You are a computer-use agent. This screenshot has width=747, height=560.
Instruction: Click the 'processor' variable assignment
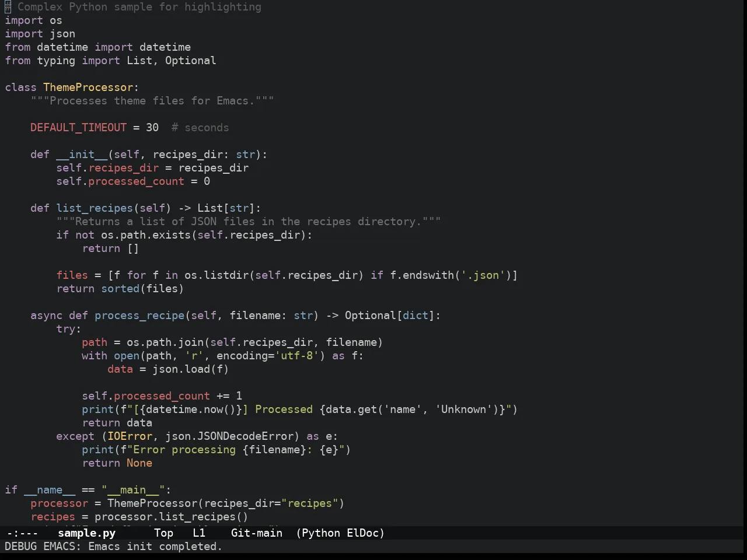pyautogui.click(x=59, y=503)
